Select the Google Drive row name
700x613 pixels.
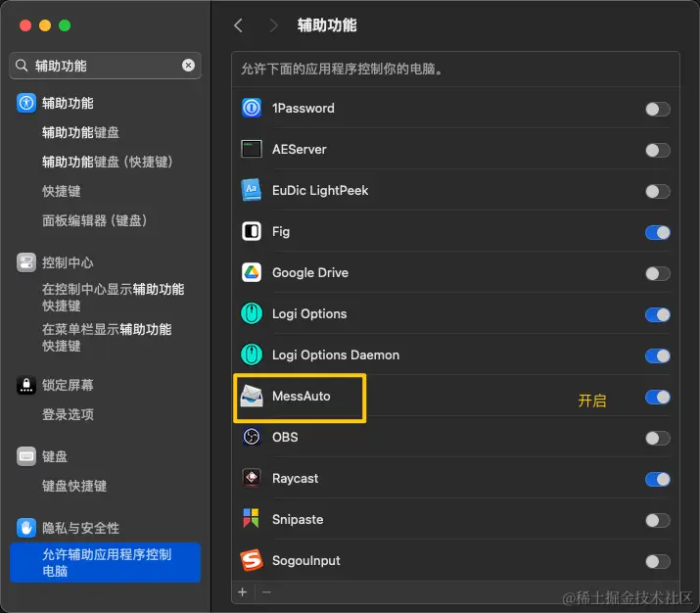coord(310,272)
